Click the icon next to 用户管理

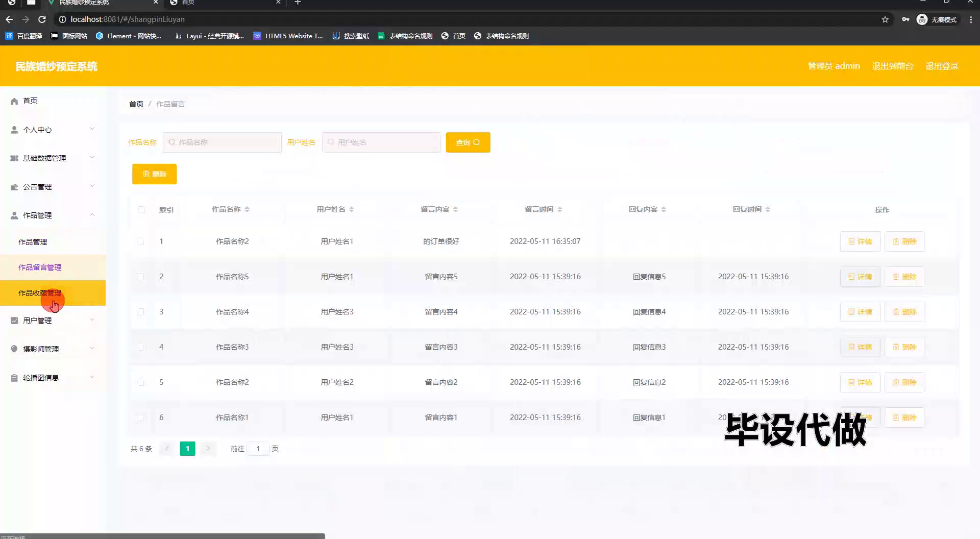[x=14, y=321]
